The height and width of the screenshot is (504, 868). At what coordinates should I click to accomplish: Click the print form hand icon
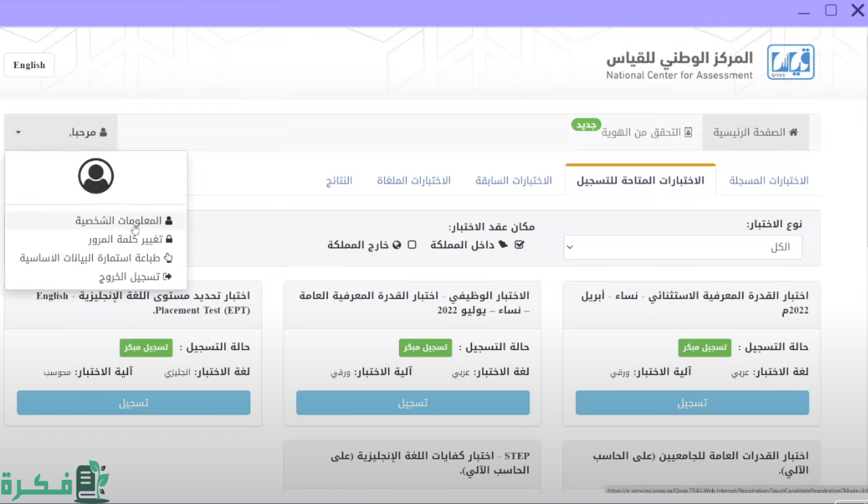[168, 258]
